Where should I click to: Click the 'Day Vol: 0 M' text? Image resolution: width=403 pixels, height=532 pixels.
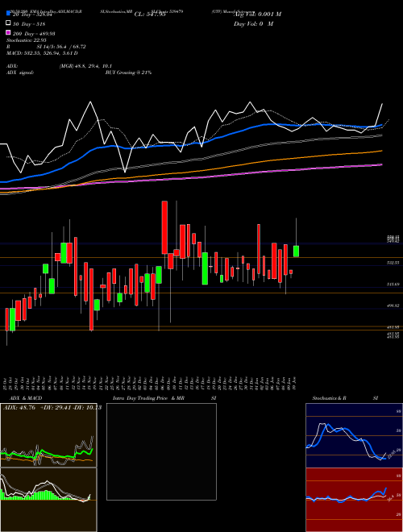(253, 24)
